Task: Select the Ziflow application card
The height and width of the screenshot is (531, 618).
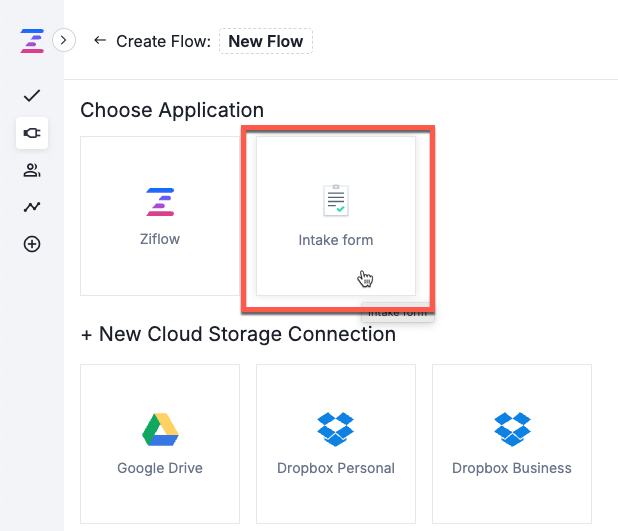Action: pyautogui.click(x=160, y=216)
